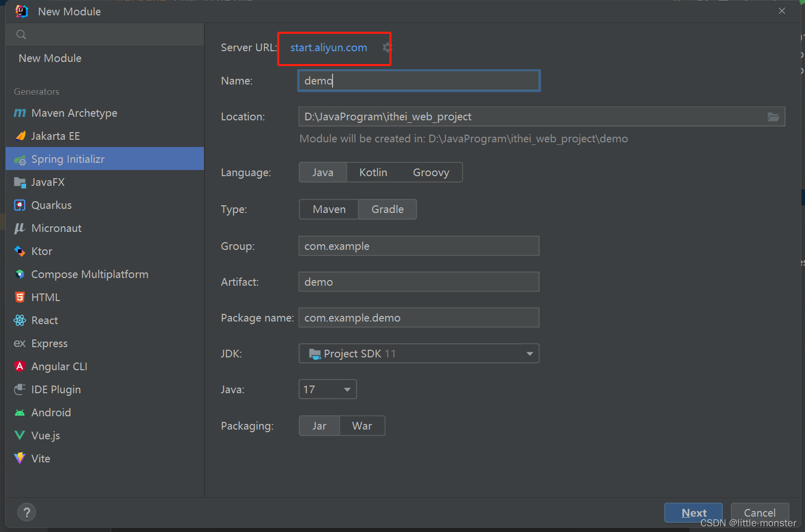Image resolution: width=805 pixels, height=532 pixels.
Task: Close the New Module dialog
Action: click(x=782, y=11)
